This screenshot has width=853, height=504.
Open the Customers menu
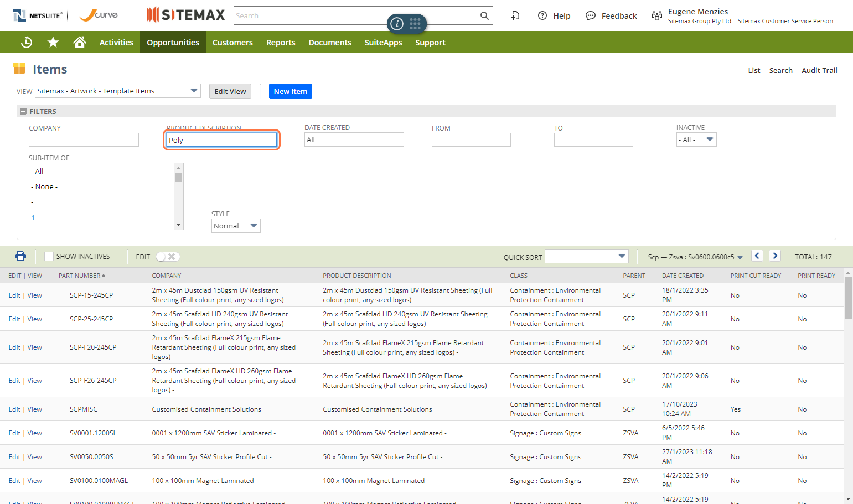[x=232, y=42]
